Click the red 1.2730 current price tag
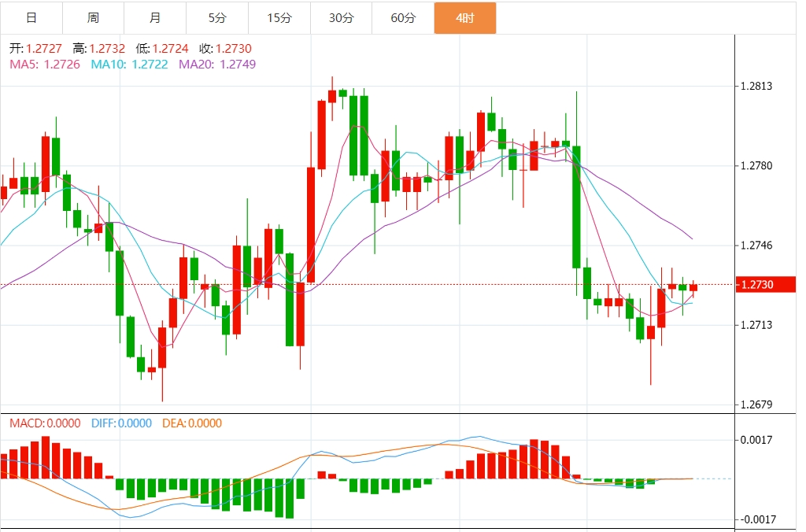The width and height of the screenshot is (806, 532). click(x=756, y=284)
